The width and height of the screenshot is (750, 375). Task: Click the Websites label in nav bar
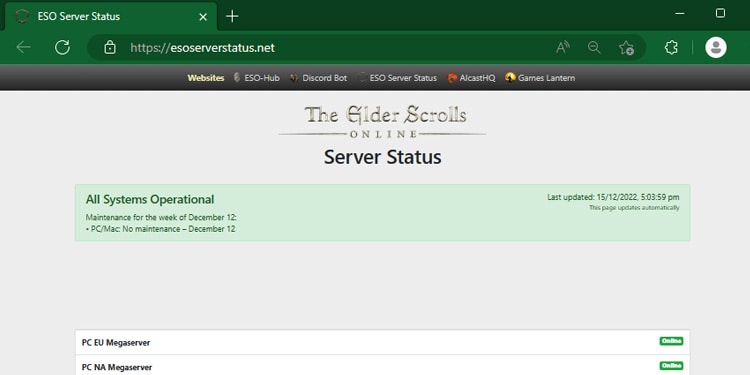click(x=206, y=78)
